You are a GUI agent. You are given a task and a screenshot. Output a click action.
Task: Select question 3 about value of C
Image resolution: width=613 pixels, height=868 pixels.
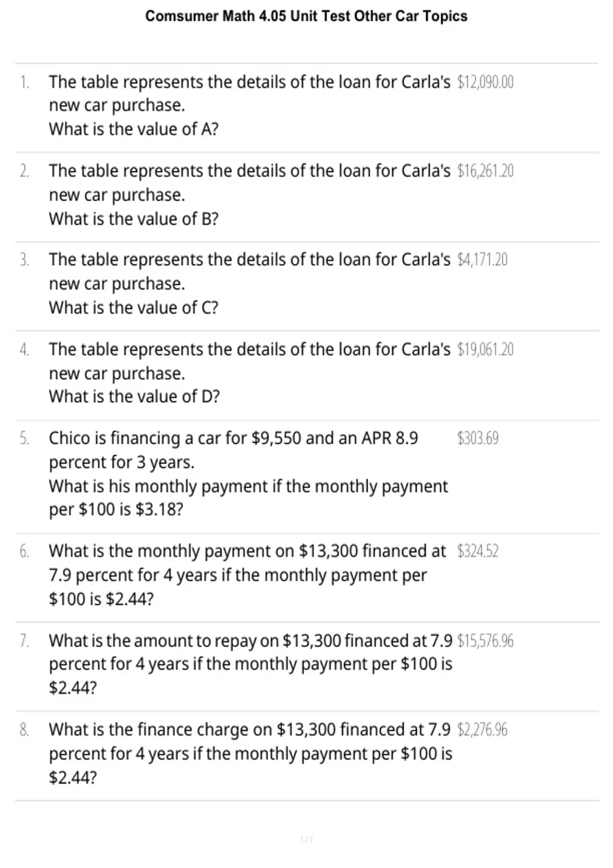(x=250, y=283)
